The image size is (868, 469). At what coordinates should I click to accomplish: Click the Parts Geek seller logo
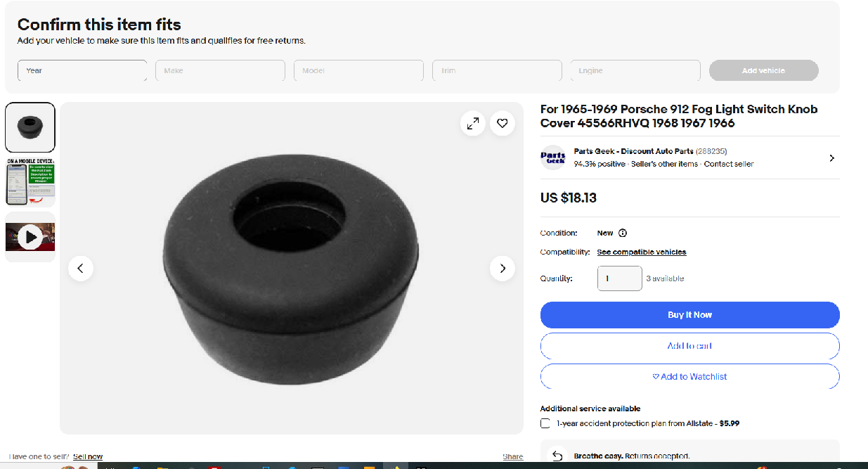click(553, 158)
